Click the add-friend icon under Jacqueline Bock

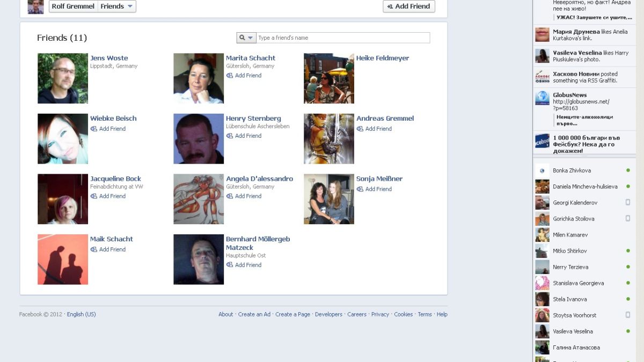94,196
